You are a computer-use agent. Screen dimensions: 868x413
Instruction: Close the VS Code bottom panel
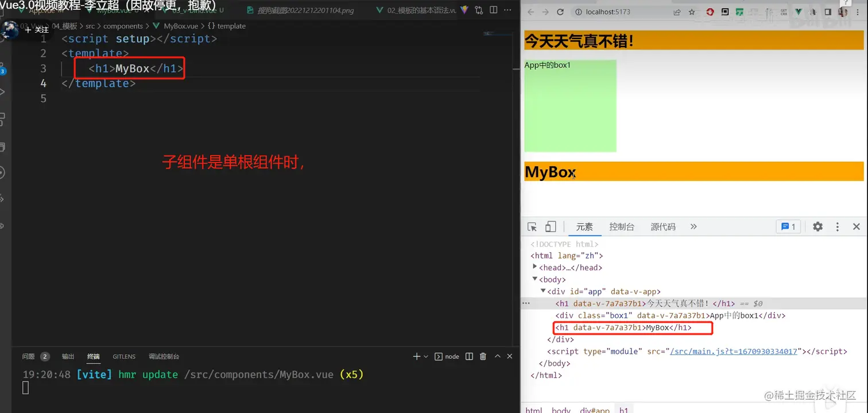coord(509,357)
